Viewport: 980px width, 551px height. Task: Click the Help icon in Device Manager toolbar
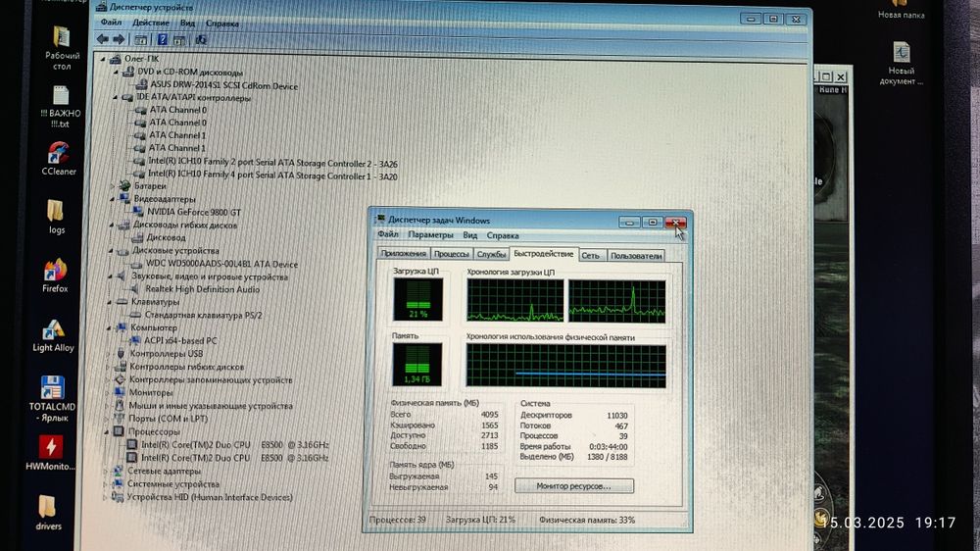[162, 39]
